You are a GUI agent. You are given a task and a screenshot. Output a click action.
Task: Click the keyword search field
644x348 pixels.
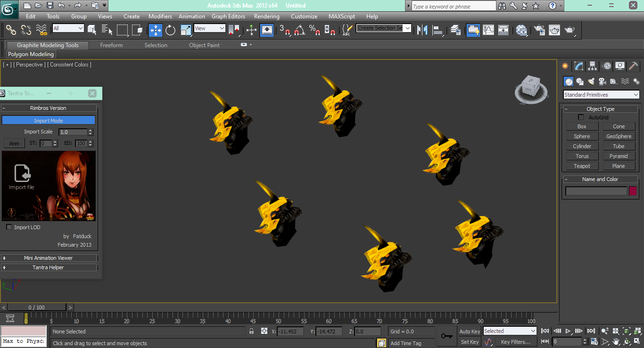[454, 6]
